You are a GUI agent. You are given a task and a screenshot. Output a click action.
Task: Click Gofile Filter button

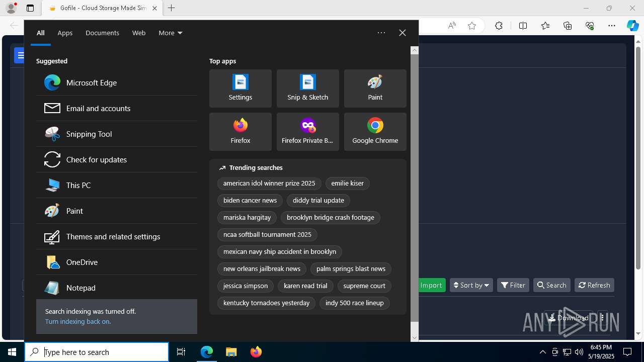pyautogui.click(x=513, y=285)
